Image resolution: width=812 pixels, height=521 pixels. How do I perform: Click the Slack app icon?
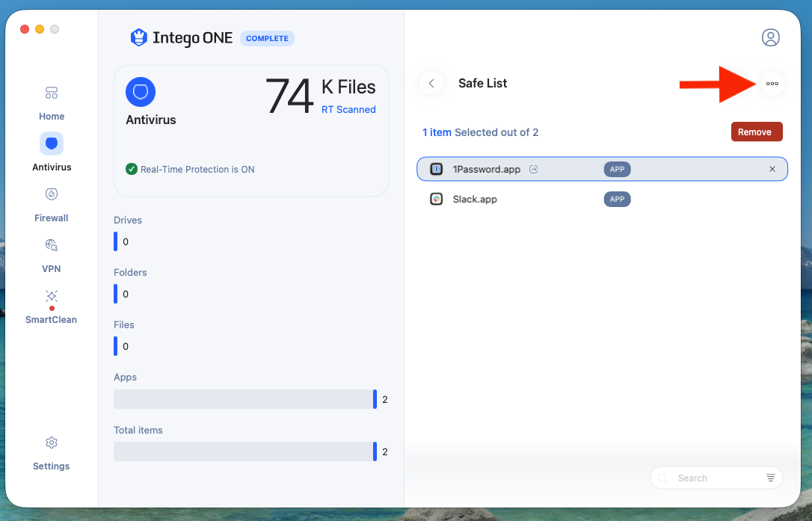coord(437,199)
